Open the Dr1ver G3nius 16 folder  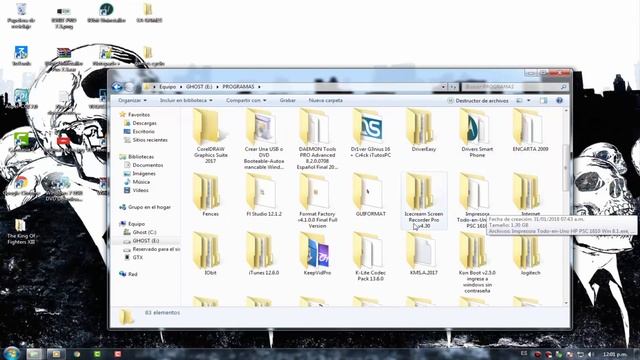[x=370, y=134]
